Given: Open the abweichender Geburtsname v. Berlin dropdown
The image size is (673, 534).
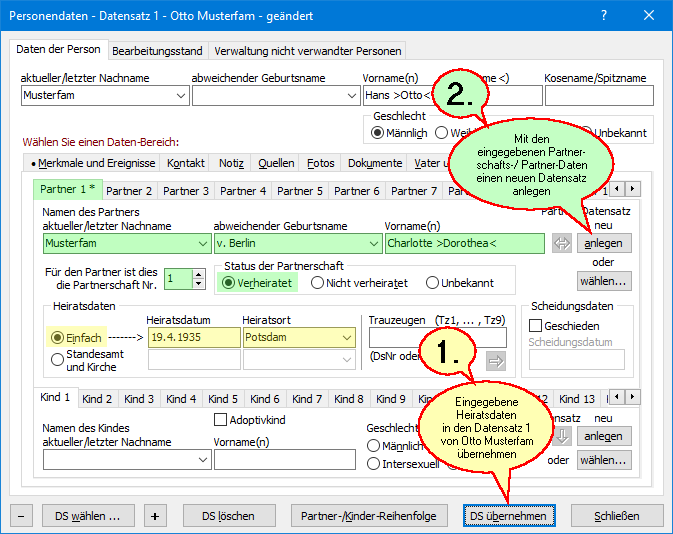Looking at the screenshot, I should pos(369,243).
